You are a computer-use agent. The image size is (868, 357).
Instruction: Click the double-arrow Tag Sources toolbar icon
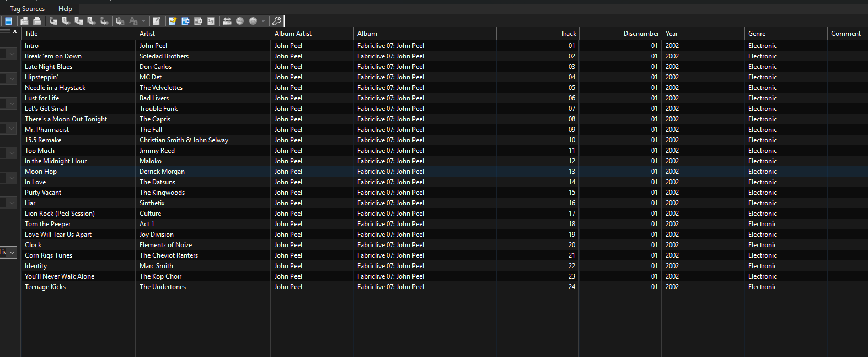point(227,21)
